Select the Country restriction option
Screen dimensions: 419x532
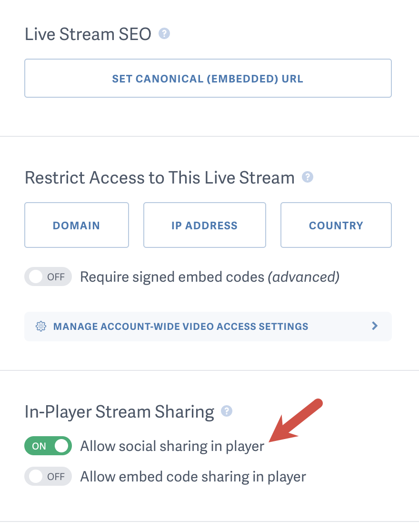click(336, 225)
